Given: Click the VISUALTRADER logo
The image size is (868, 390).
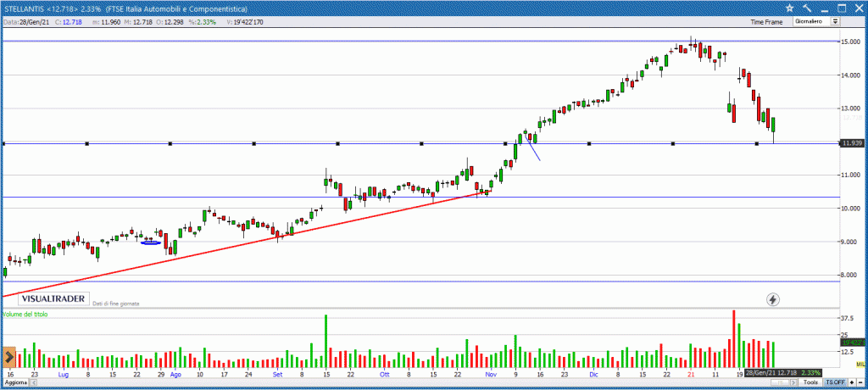Looking at the screenshot, I should coord(53,298).
